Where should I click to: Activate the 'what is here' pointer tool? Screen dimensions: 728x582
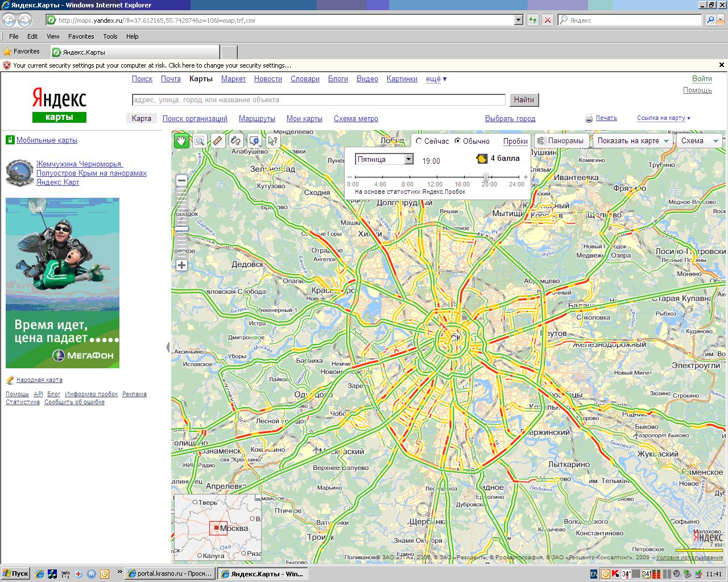[272, 141]
